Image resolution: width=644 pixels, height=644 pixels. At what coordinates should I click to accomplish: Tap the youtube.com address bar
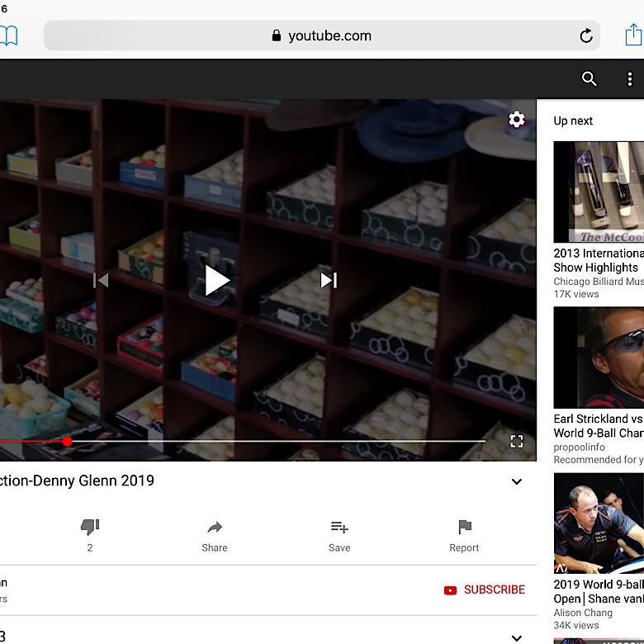(x=322, y=36)
